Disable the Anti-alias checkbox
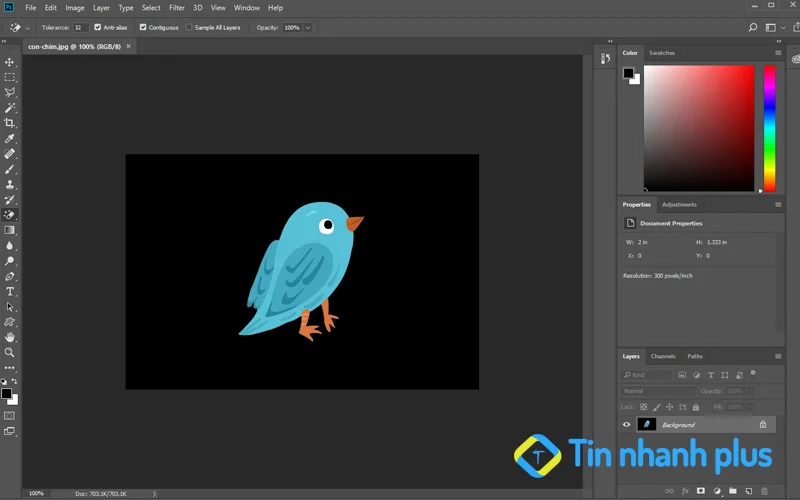The width and height of the screenshot is (800, 500). (98, 27)
